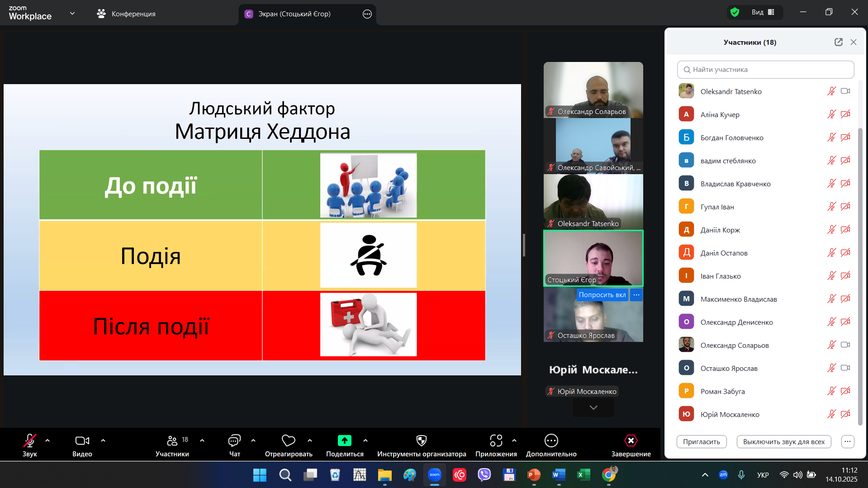
Task: Switch to the Конференция tab
Action: pyautogui.click(x=126, y=14)
